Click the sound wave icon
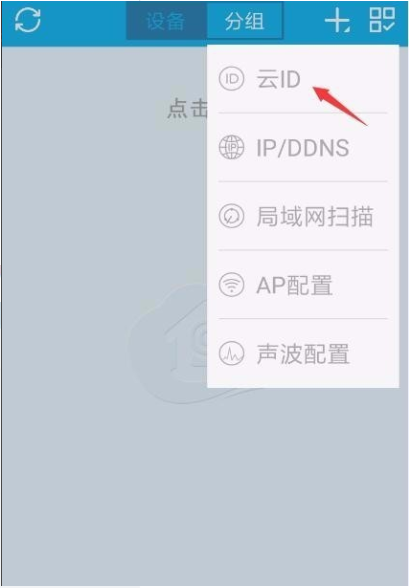The image size is (410, 588). [231, 353]
